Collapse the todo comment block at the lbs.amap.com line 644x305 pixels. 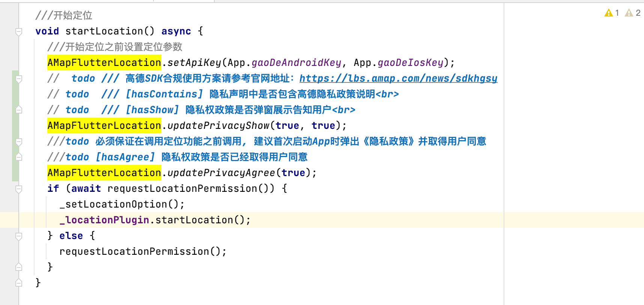(x=19, y=79)
